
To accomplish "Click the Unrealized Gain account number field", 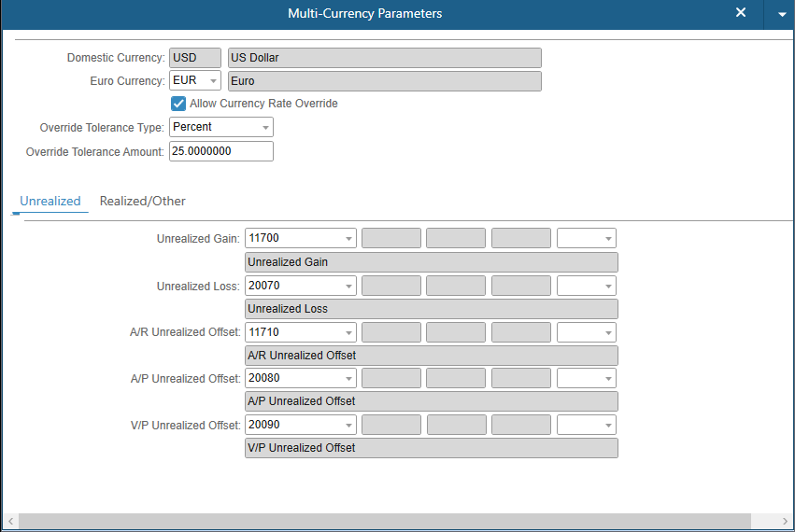I will (x=292, y=239).
